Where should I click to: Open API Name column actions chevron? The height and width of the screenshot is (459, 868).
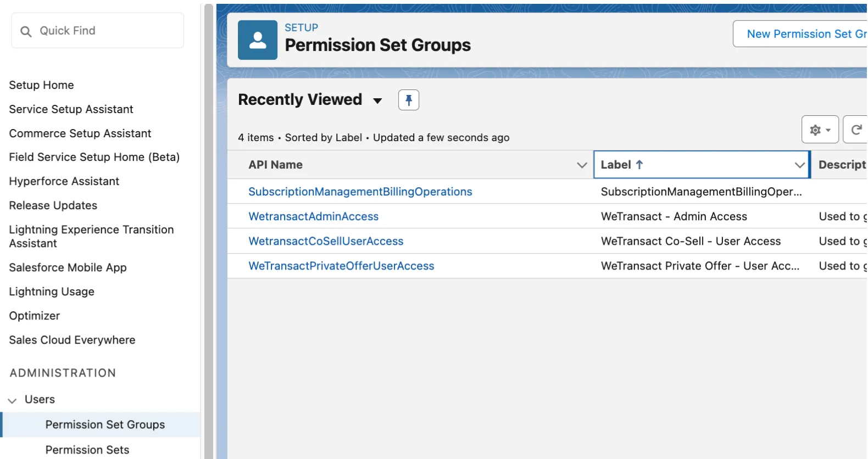(x=582, y=165)
